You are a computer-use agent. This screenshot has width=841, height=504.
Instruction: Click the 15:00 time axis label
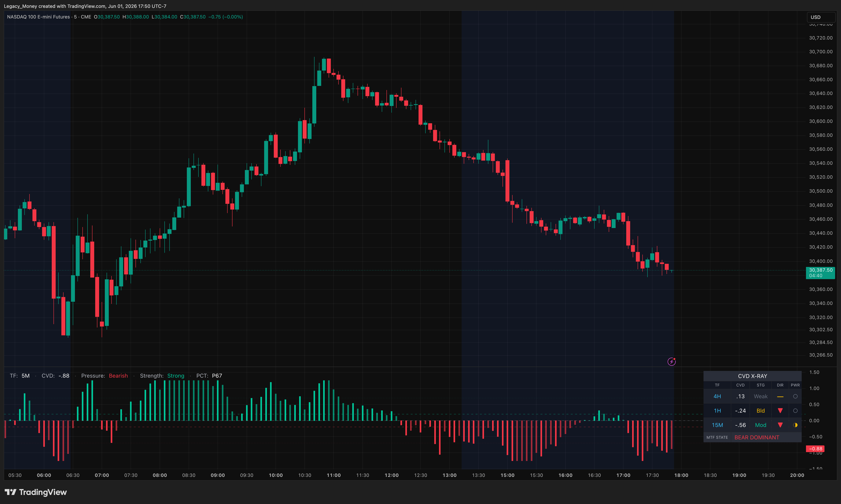pos(507,475)
